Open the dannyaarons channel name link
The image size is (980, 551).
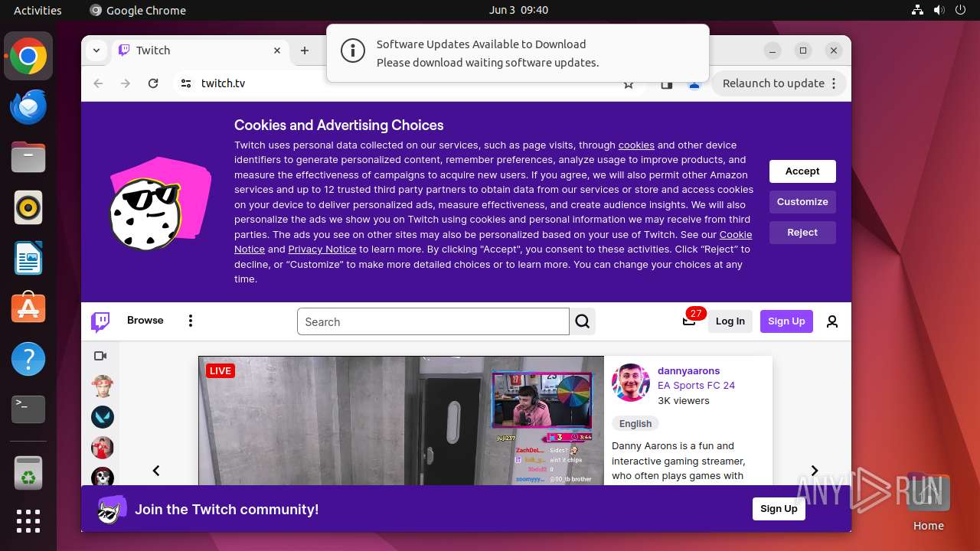click(x=689, y=371)
